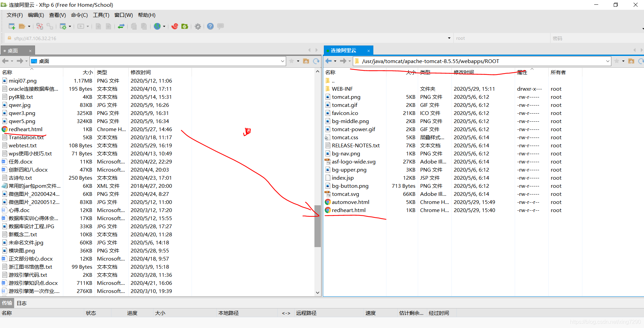Image resolution: width=644 pixels, height=328 pixels.
Task: Select local file redheart.html
Action: 26,129
